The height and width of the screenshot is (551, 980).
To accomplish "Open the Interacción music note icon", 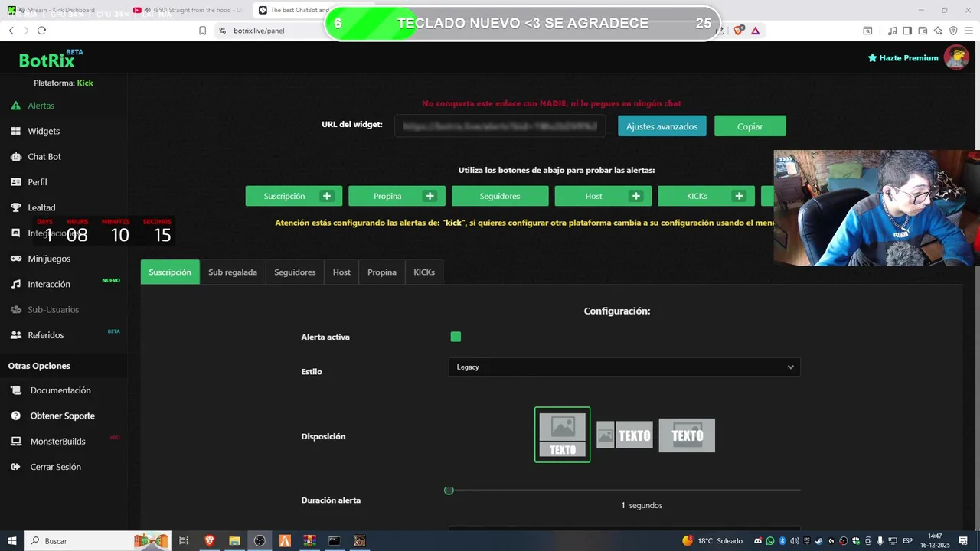I will pyautogui.click(x=15, y=284).
